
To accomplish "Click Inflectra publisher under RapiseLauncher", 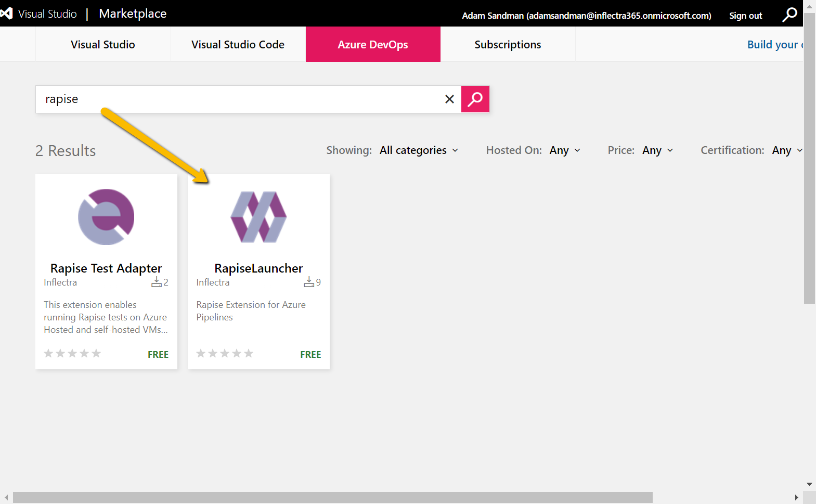I will point(213,282).
